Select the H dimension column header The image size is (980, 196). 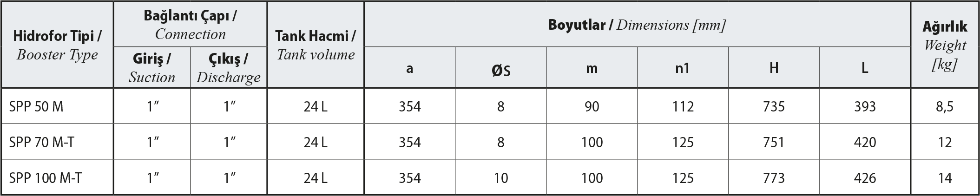[774, 69]
